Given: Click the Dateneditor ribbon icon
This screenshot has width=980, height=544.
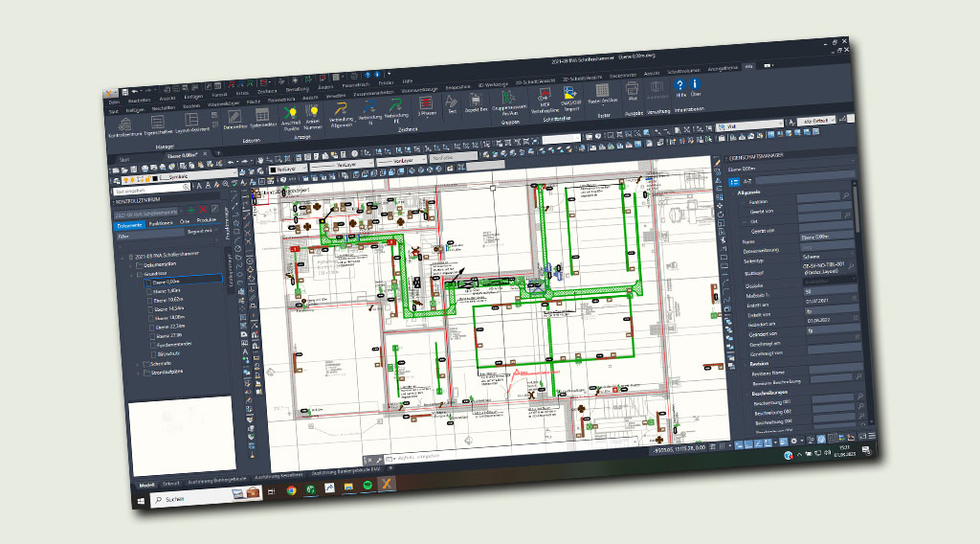Looking at the screenshot, I should tap(233, 114).
